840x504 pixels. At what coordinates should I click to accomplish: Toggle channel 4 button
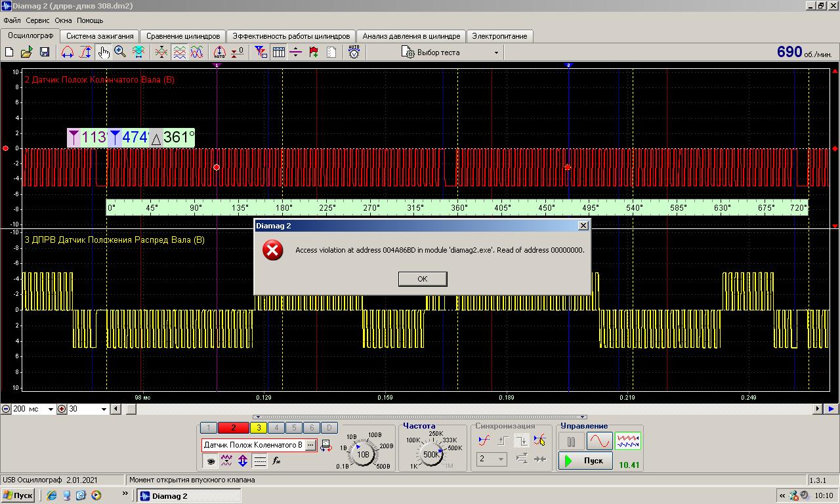pos(276,428)
